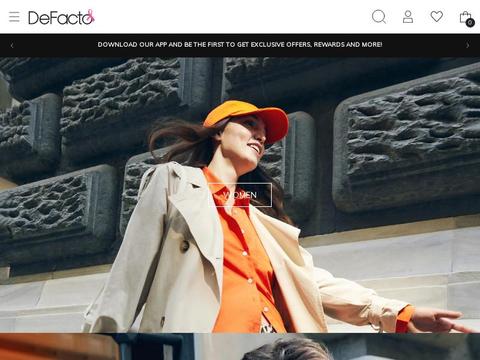Image resolution: width=480 pixels, height=360 pixels.
Task: Open the women's hero banner image
Action: pyautogui.click(x=240, y=195)
